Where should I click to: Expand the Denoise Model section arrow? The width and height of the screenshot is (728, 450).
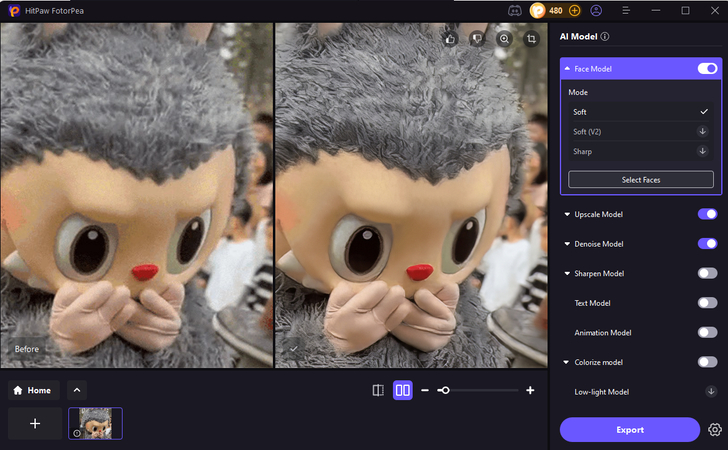click(x=567, y=244)
